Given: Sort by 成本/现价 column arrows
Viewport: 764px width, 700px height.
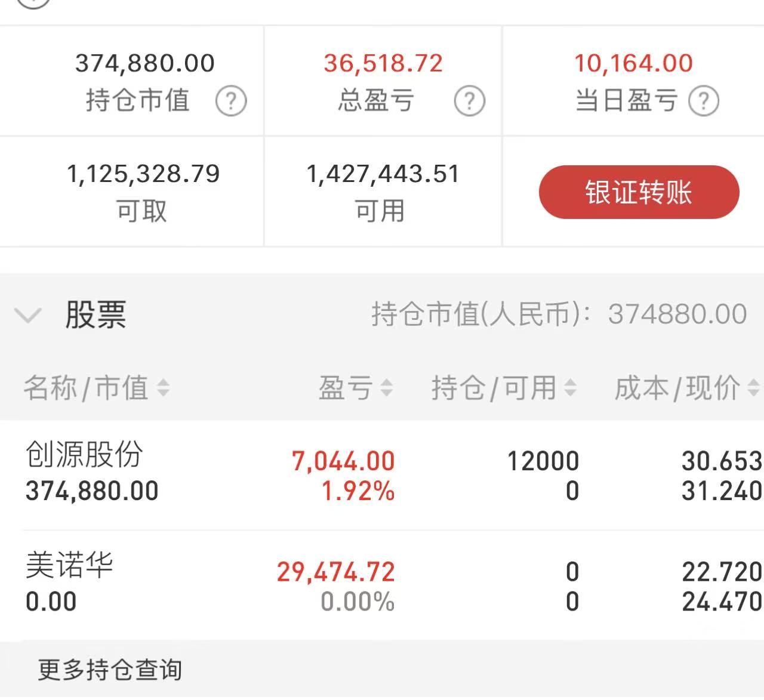Looking at the screenshot, I should point(753,388).
